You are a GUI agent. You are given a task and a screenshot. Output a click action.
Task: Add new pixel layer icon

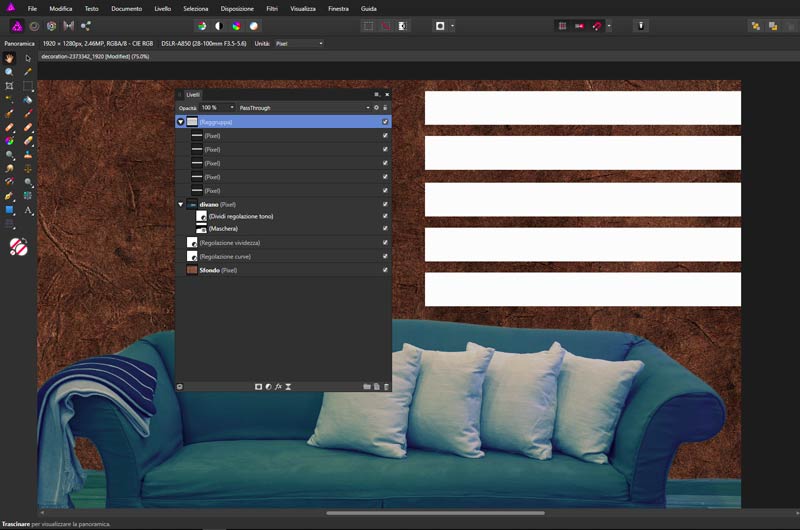[377, 387]
